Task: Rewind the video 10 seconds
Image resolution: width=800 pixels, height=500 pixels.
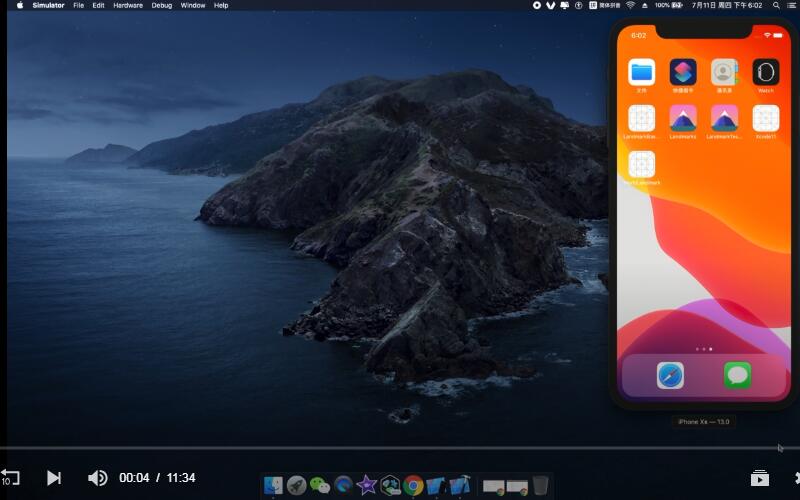Action: coord(10,478)
